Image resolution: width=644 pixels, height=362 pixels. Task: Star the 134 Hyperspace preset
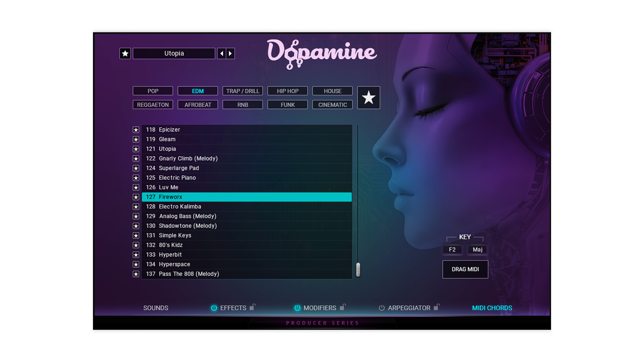coord(136,264)
